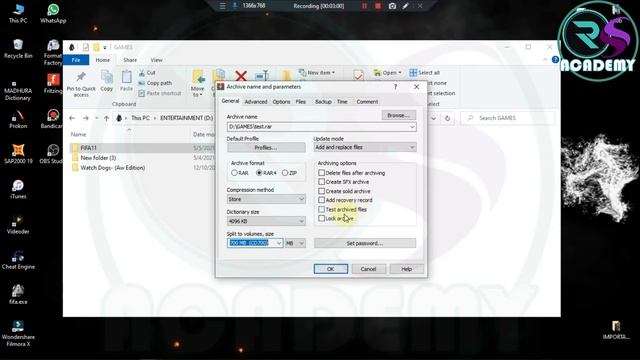Click the Set password... button
This screenshot has height=360, width=640.
[365, 243]
